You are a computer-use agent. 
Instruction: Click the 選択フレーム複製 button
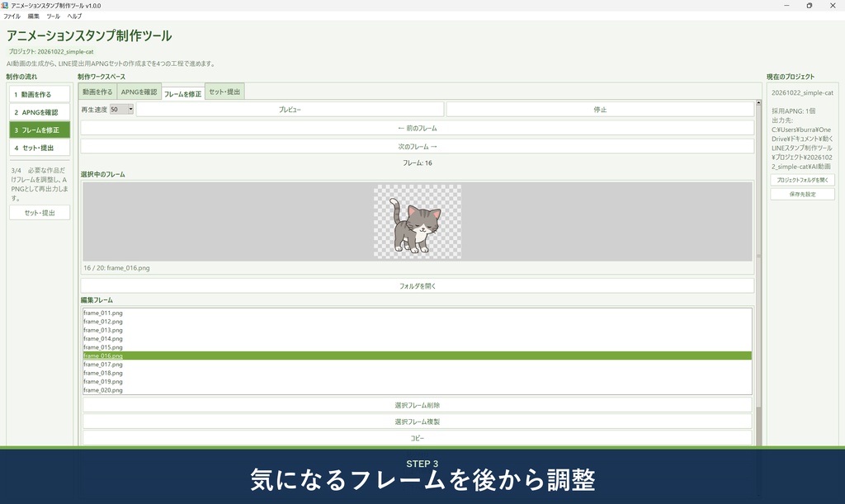click(417, 422)
